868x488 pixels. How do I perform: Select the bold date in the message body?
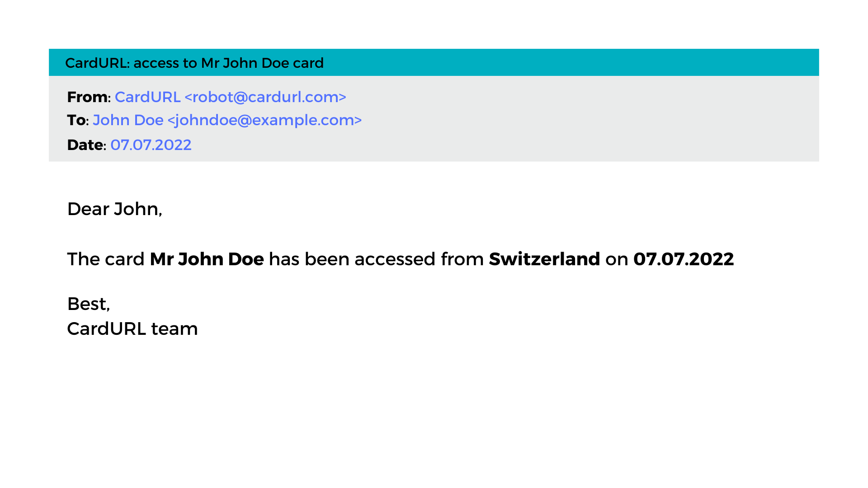684,259
